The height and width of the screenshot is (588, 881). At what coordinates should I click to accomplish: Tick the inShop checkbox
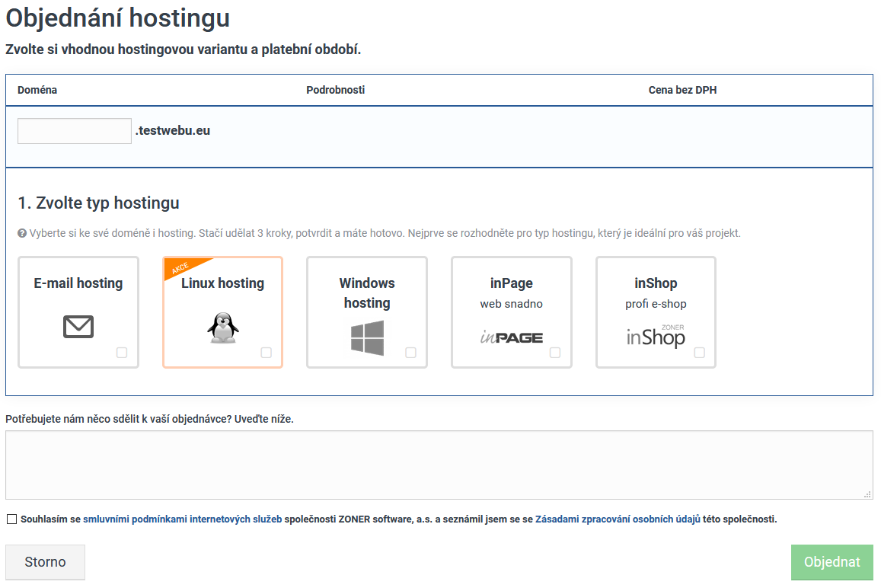coord(699,353)
